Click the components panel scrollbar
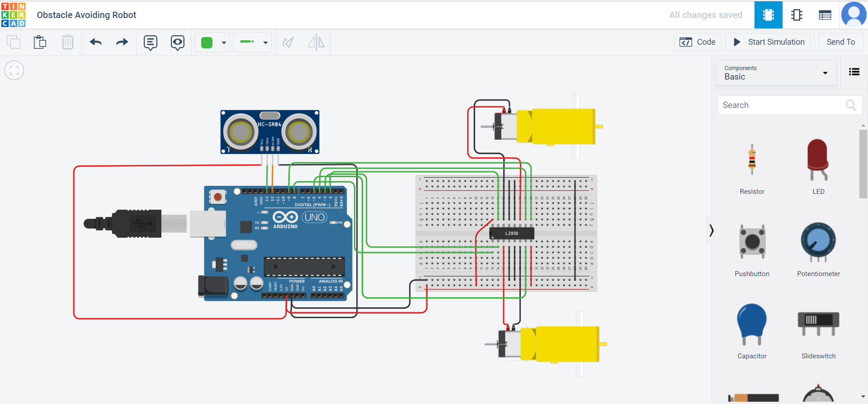Screen dimensions: 868x404 (x=863, y=164)
